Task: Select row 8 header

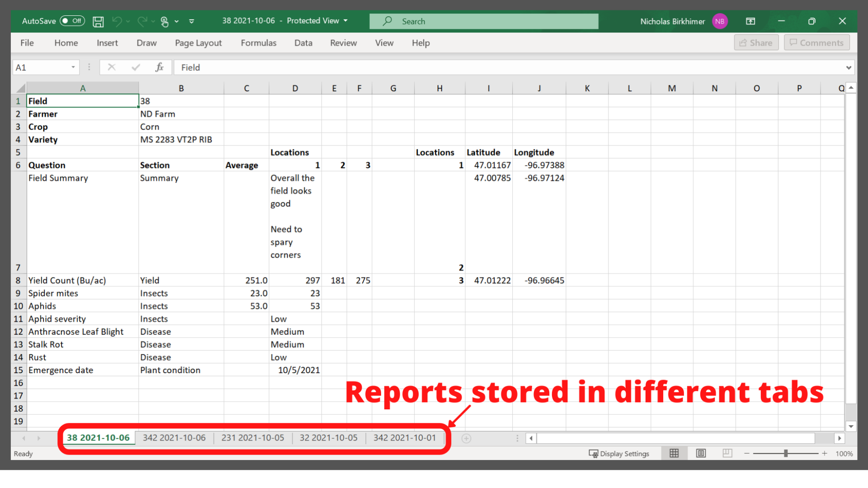Action: coord(18,280)
